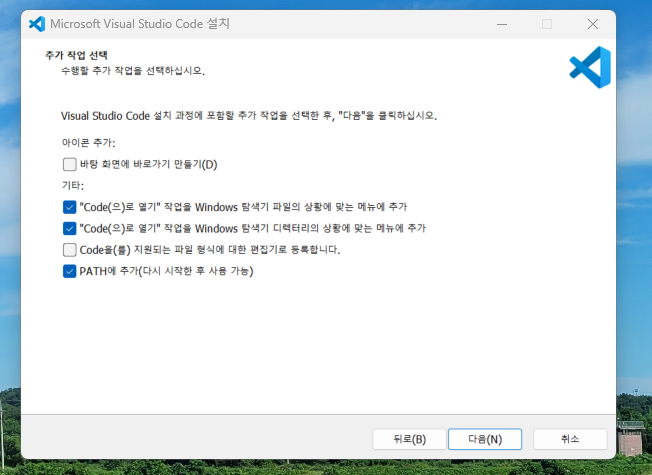The height and width of the screenshot is (475, 652).
Task: Click the disabled maximize button in title bar
Action: coord(547,24)
